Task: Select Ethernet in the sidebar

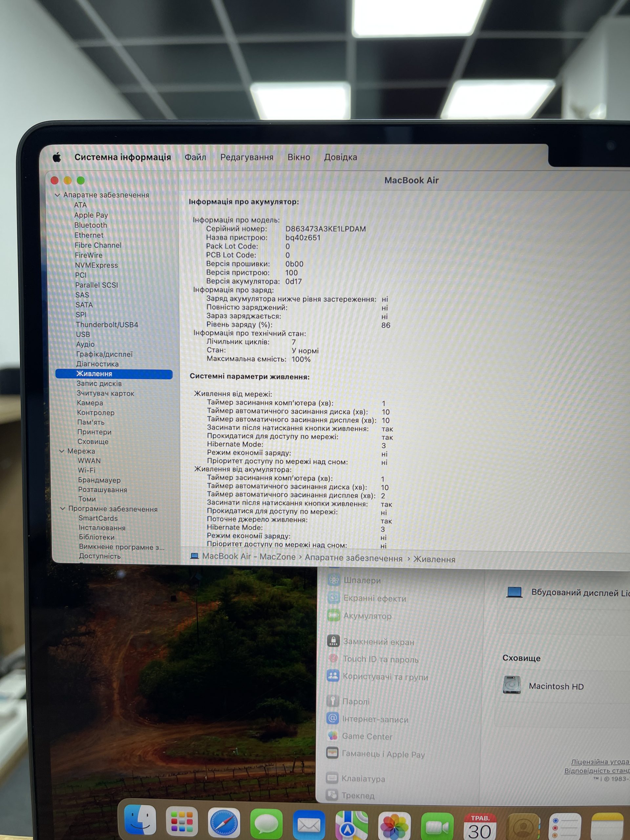Action: point(89,235)
